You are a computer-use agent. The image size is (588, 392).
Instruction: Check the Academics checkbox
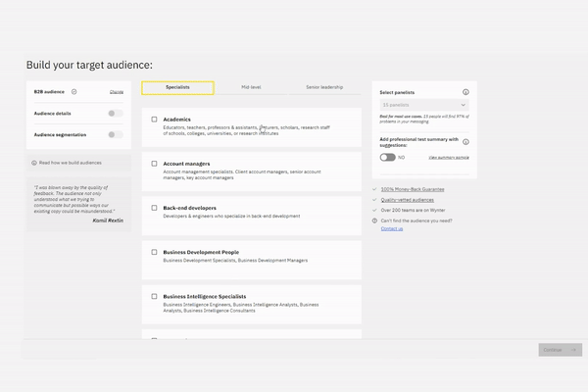pyautogui.click(x=154, y=120)
